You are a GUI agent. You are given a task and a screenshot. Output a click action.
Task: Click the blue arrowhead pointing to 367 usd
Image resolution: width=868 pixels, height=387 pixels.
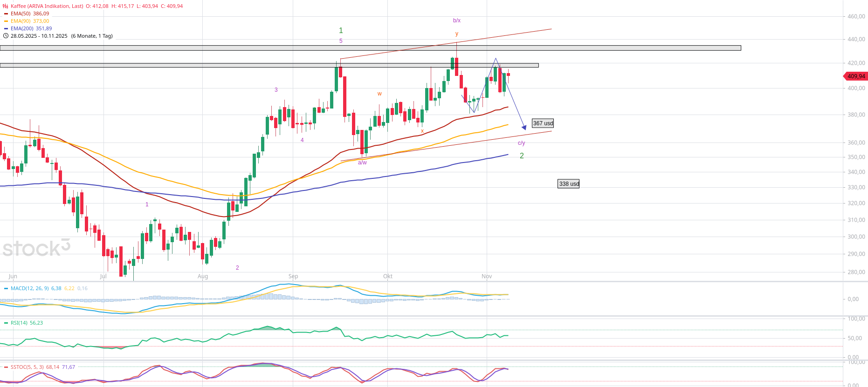(x=524, y=127)
